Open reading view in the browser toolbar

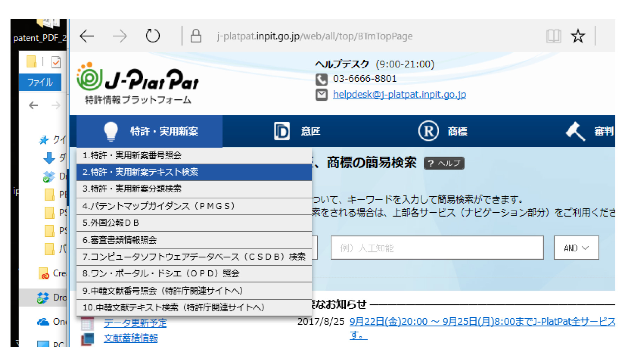(554, 36)
